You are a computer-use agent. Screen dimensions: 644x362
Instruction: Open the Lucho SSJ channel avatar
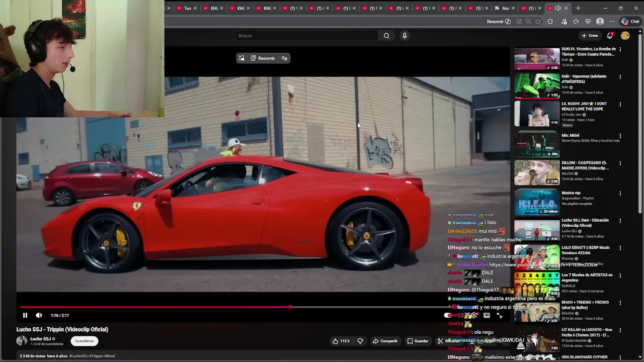[x=22, y=341]
